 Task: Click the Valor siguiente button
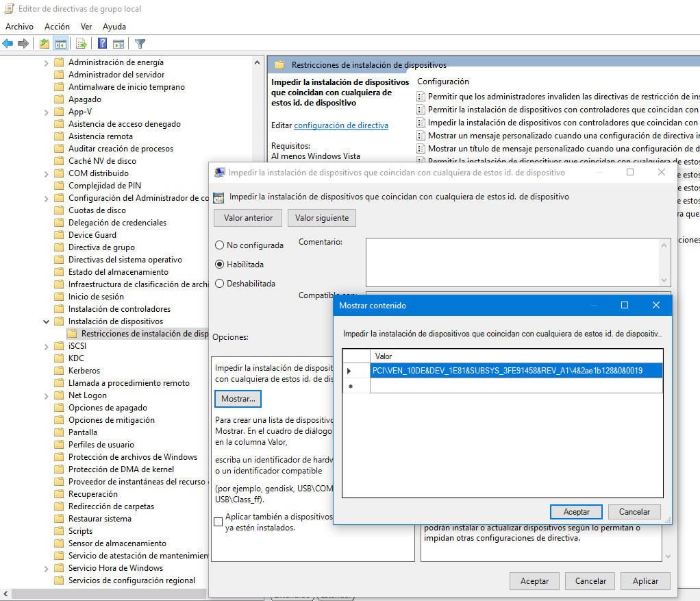point(322,218)
